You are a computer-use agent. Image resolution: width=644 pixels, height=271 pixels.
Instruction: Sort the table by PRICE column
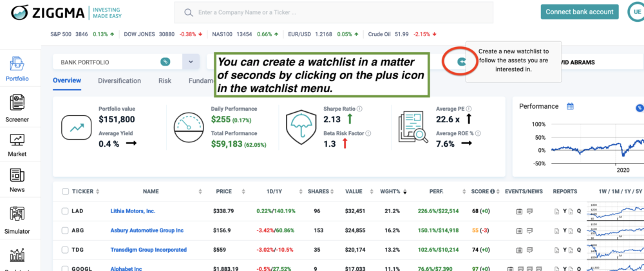pos(243,192)
